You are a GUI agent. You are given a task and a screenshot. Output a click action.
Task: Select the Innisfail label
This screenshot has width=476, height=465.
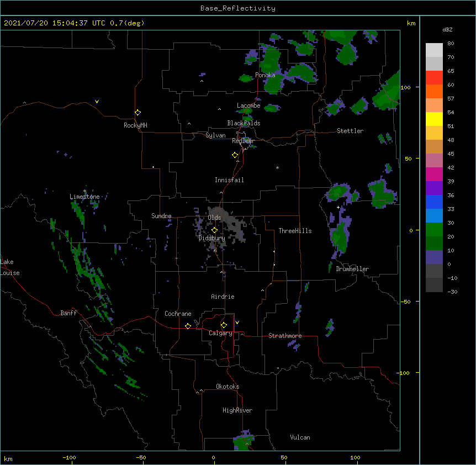tap(229, 180)
